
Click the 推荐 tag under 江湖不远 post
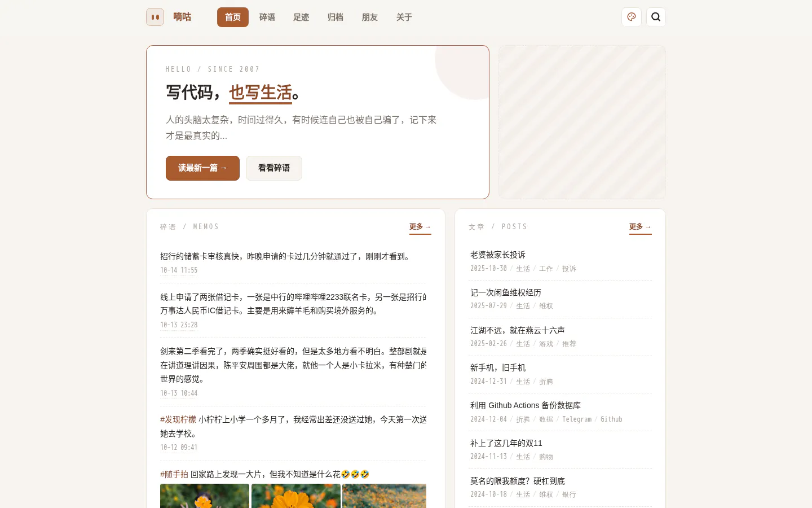(569, 344)
